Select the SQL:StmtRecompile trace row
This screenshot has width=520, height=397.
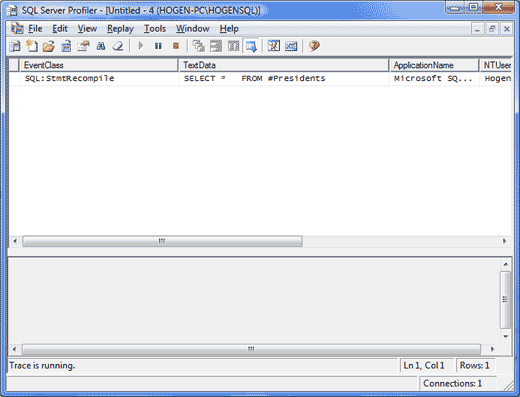coord(260,79)
